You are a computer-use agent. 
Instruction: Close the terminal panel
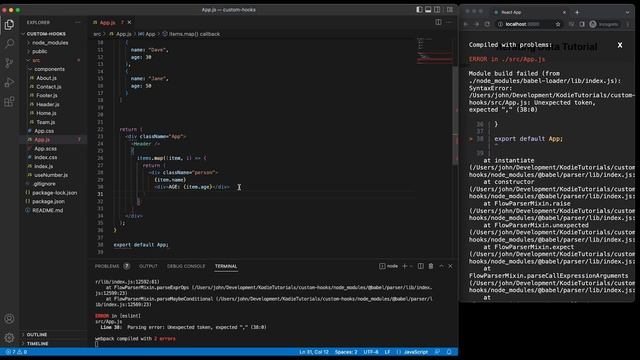pyautogui.click(x=451, y=266)
